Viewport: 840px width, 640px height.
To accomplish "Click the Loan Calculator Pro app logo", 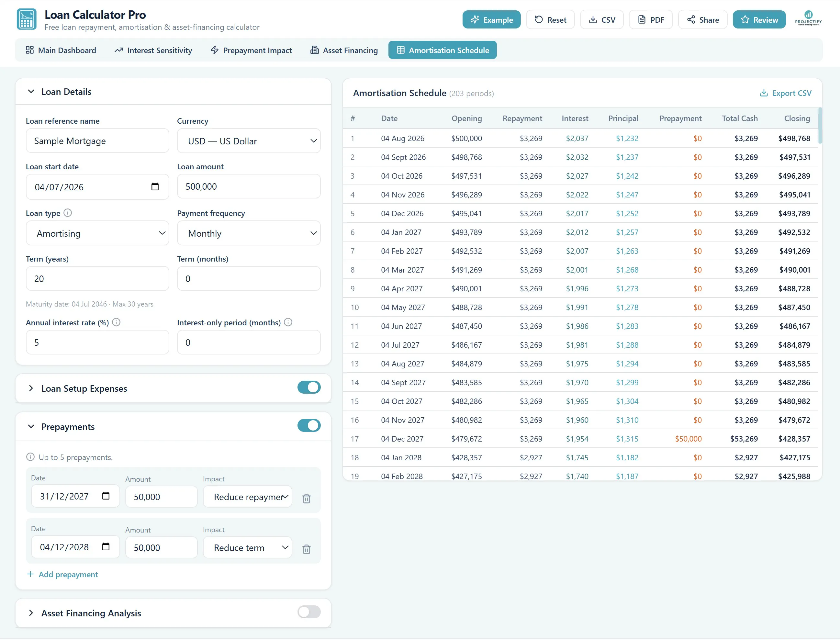I will [27, 19].
